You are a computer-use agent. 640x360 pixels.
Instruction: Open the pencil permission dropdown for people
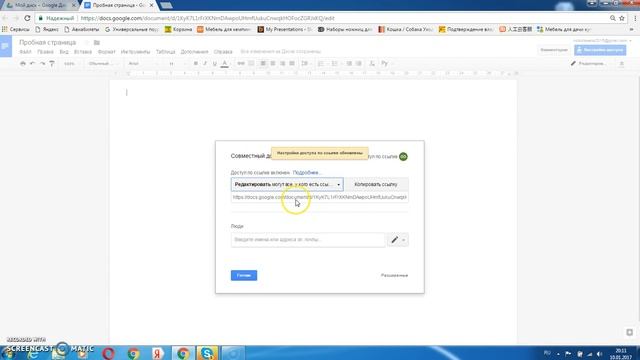[398, 240]
